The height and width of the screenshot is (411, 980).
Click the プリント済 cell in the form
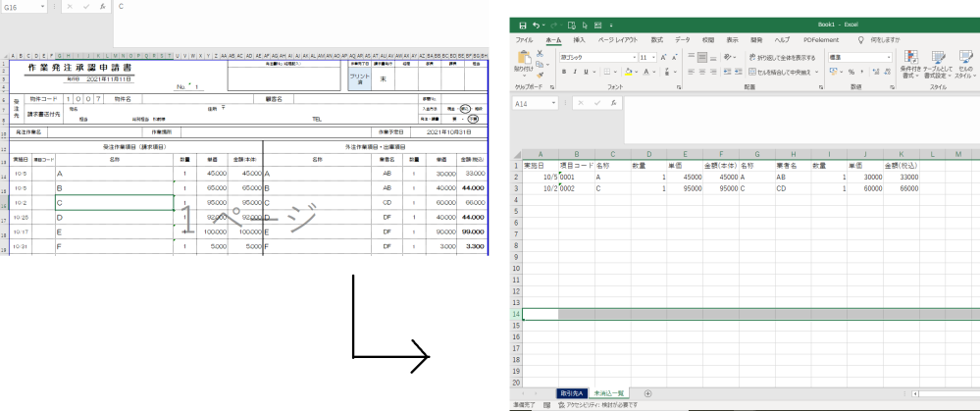tap(360, 78)
